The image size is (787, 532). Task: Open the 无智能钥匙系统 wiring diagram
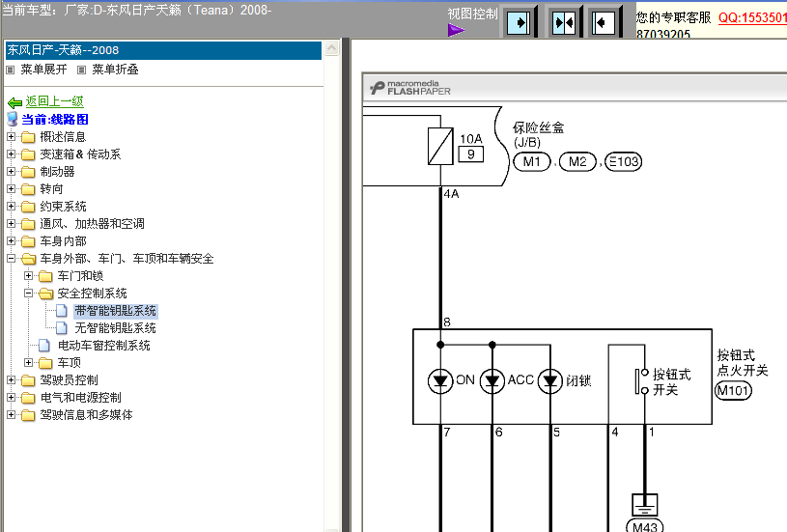pos(116,328)
